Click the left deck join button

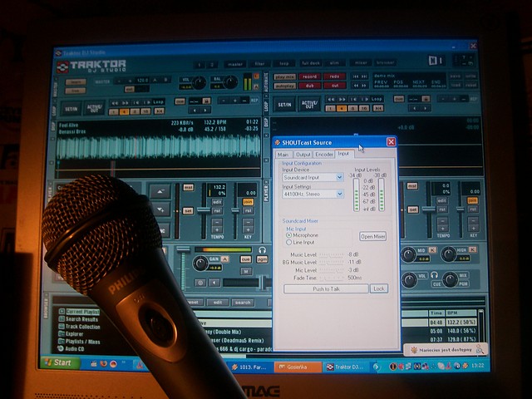pos(249,202)
